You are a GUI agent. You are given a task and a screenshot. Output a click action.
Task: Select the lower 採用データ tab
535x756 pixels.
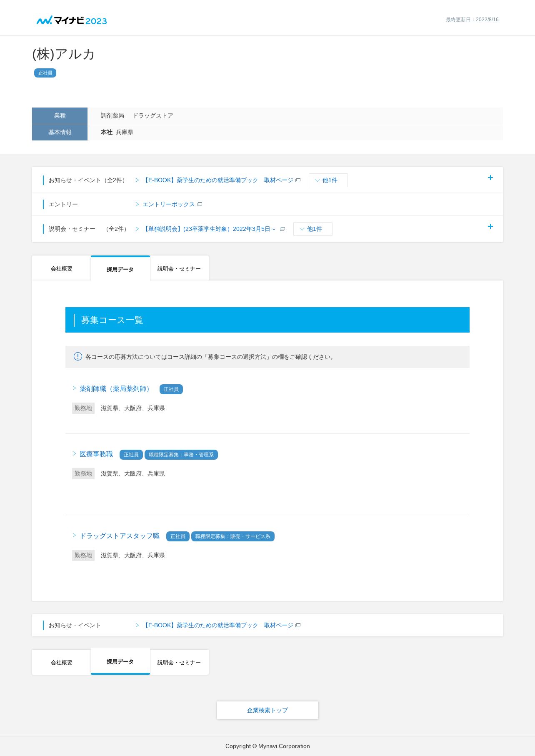tap(120, 661)
